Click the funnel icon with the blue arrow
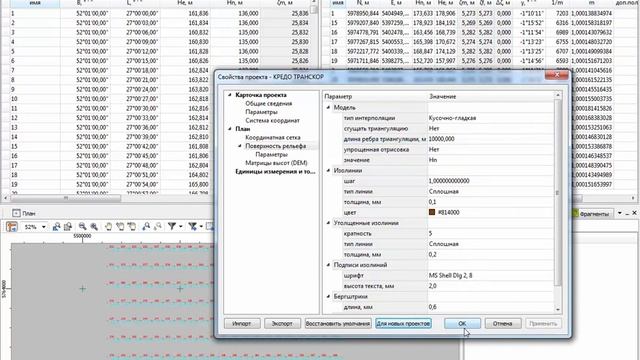Image resolution: width=640 pixels, height=360 pixels. (192, 227)
